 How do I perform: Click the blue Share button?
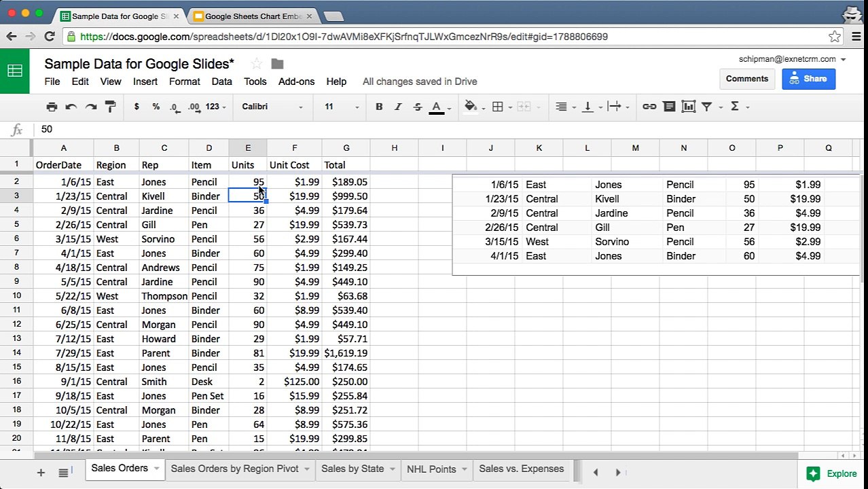(x=808, y=79)
